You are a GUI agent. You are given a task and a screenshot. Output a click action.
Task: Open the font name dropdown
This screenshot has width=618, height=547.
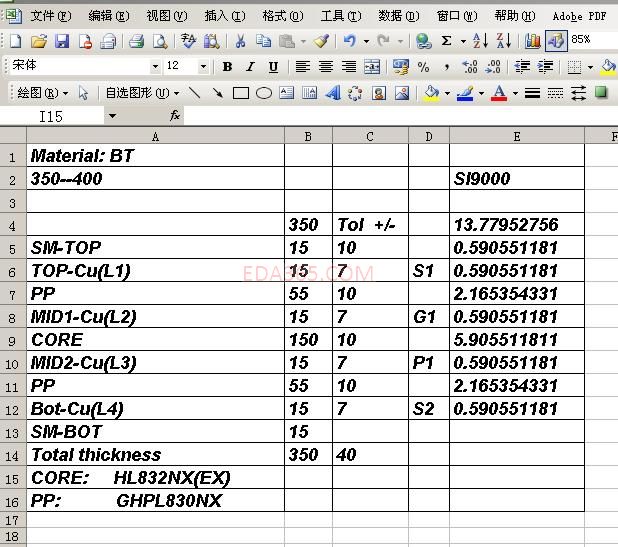tap(156, 66)
